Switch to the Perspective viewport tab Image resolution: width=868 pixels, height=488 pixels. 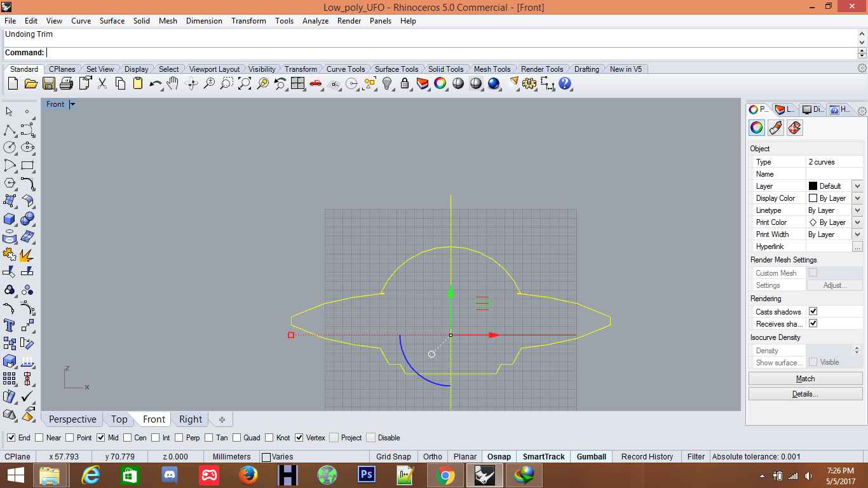[72, 419]
